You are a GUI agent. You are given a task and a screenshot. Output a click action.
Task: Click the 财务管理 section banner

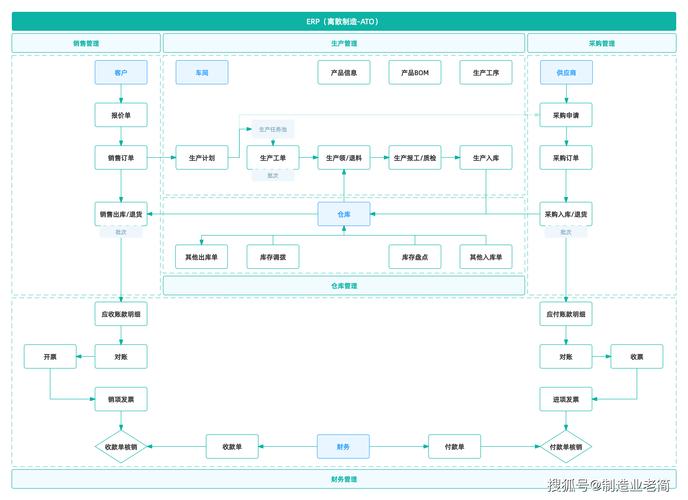click(344, 479)
